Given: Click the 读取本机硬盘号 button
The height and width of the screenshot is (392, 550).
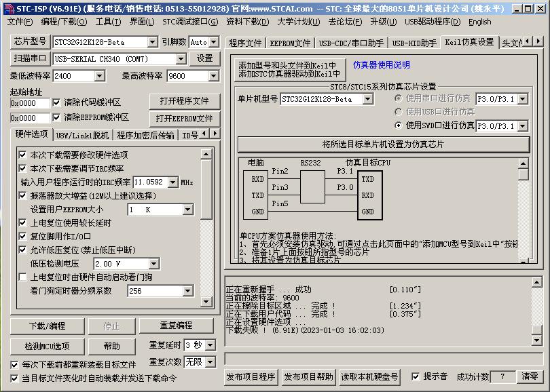Looking at the screenshot, I should coord(369,377).
